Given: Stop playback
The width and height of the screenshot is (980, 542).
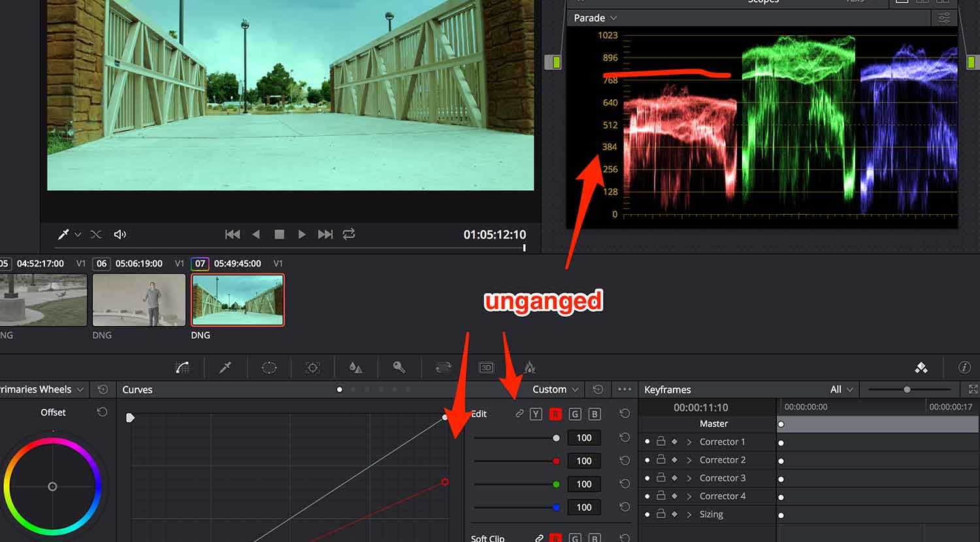Looking at the screenshot, I should pyautogui.click(x=279, y=234).
